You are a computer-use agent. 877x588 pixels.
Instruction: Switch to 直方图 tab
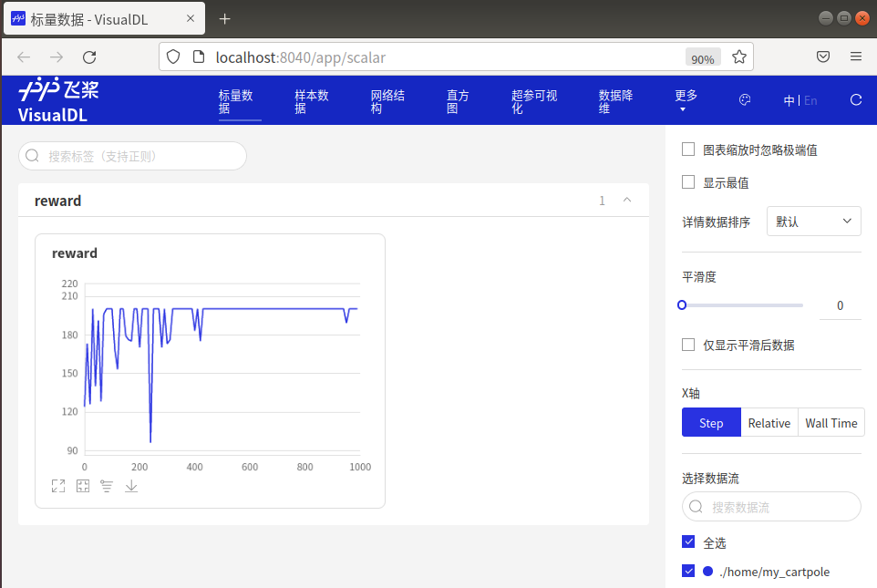coord(458,102)
